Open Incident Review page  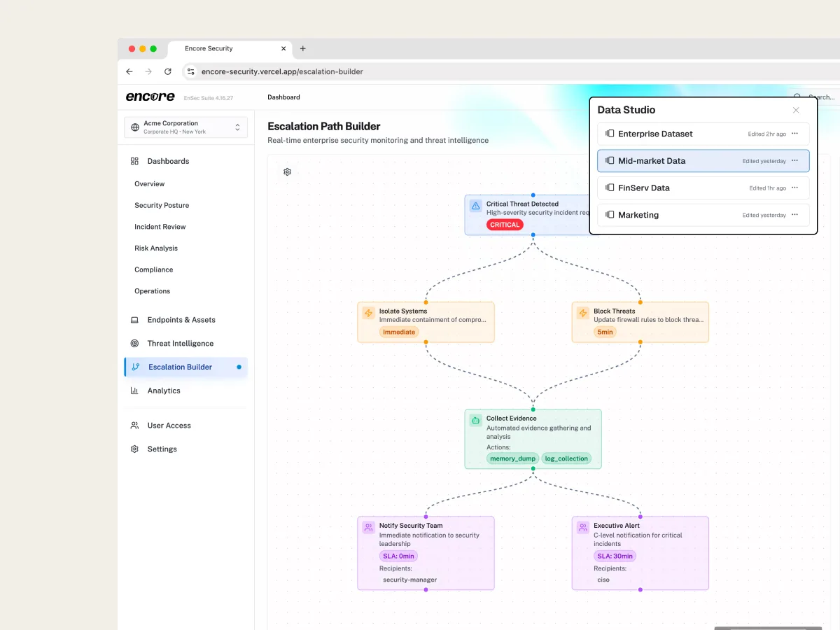160,227
